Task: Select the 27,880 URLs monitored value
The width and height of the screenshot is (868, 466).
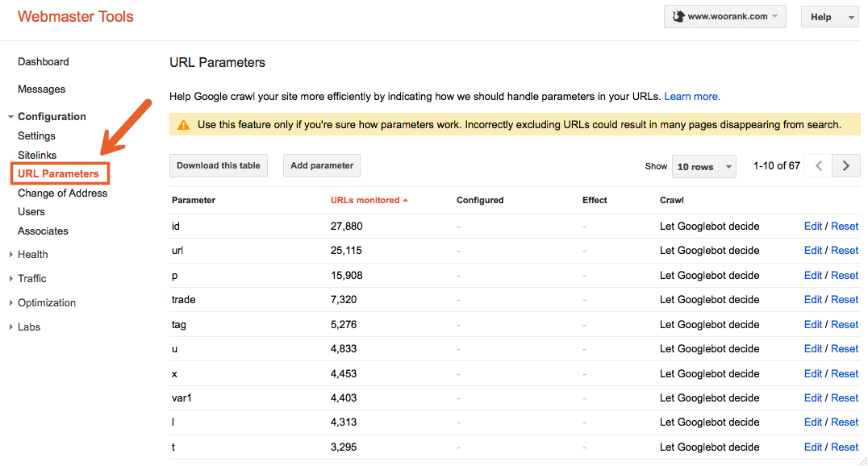Action: click(x=347, y=227)
